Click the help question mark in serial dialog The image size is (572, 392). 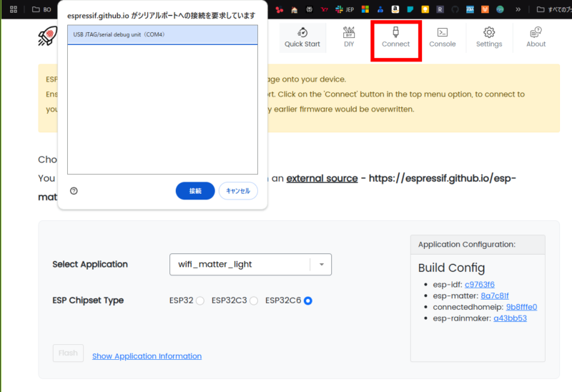point(74,191)
